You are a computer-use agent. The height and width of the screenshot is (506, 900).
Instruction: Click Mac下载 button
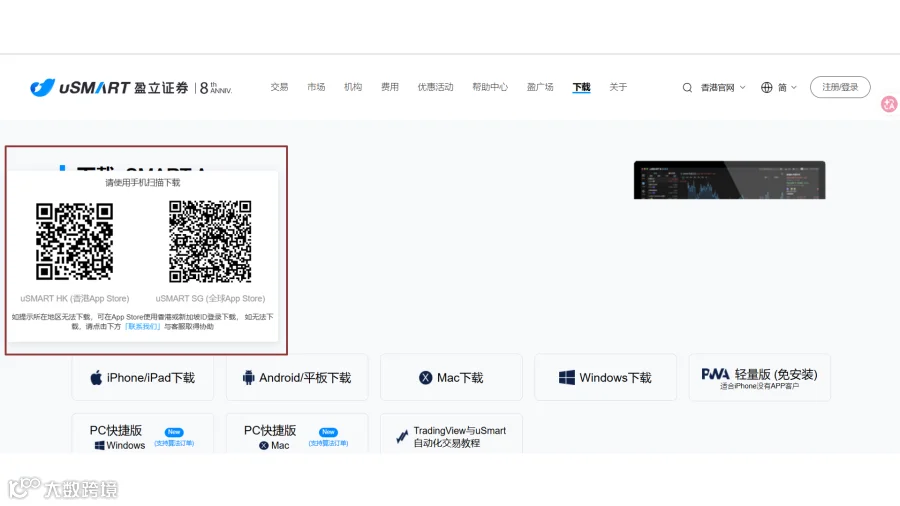coord(451,377)
